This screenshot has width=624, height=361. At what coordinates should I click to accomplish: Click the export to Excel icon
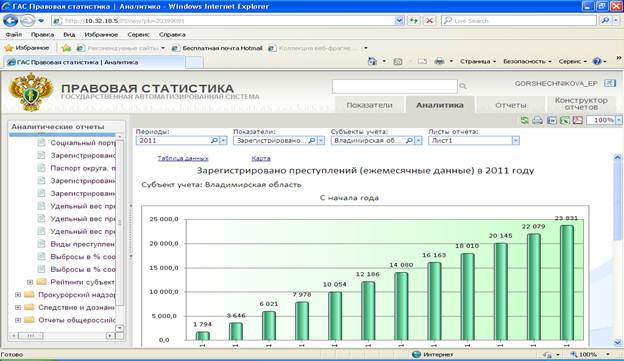[564, 120]
